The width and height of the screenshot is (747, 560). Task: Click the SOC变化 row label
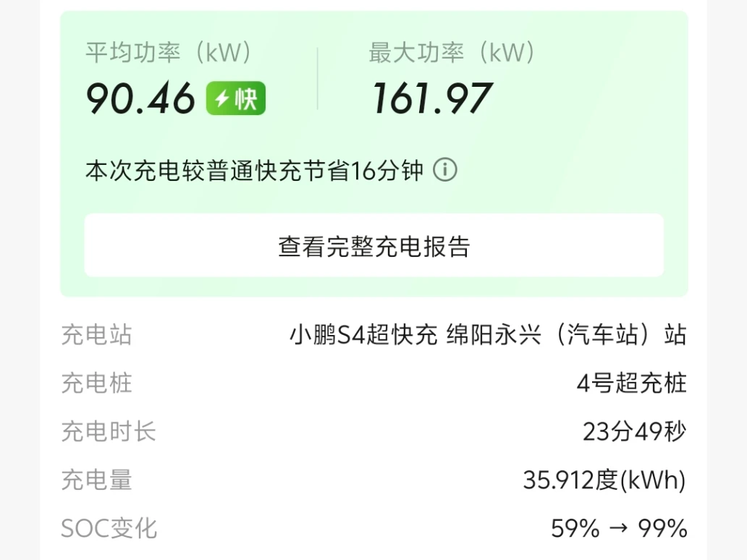109,528
